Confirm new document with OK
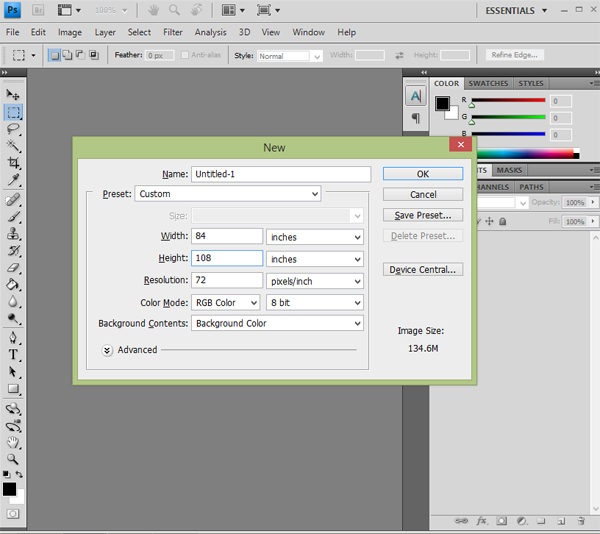The height and width of the screenshot is (534, 600). 423,174
